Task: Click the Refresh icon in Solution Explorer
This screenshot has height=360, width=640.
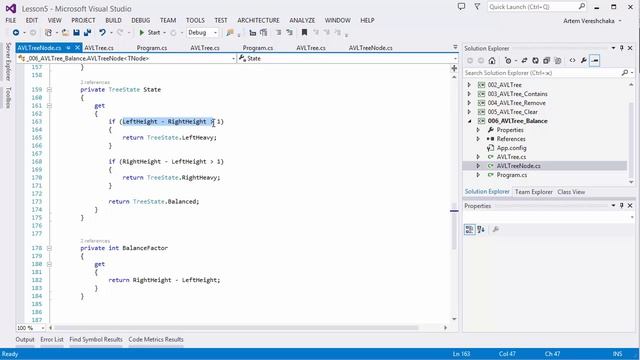Action: pos(535,60)
